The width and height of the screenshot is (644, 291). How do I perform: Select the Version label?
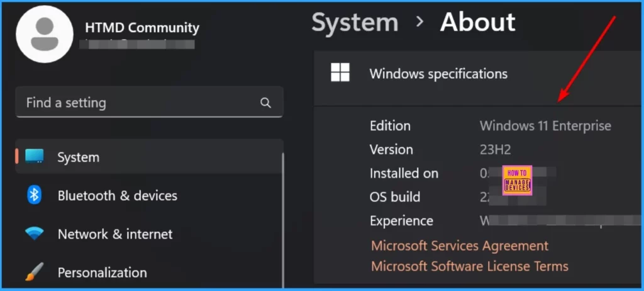391,149
